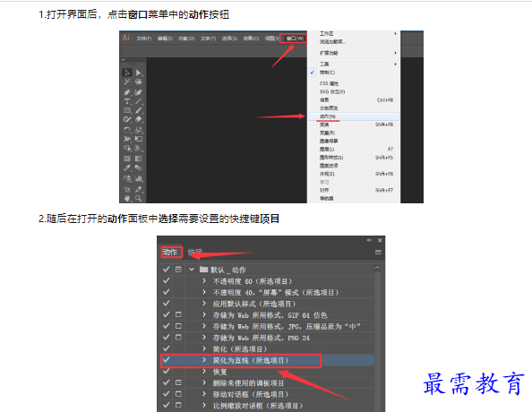Select the Gradient tool
Screen dimensions: 532x412
point(139,159)
